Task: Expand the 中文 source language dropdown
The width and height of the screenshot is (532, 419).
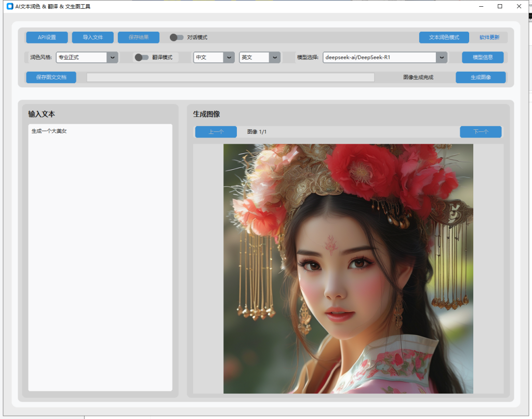Action: pyautogui.click(x=214, y=58)
